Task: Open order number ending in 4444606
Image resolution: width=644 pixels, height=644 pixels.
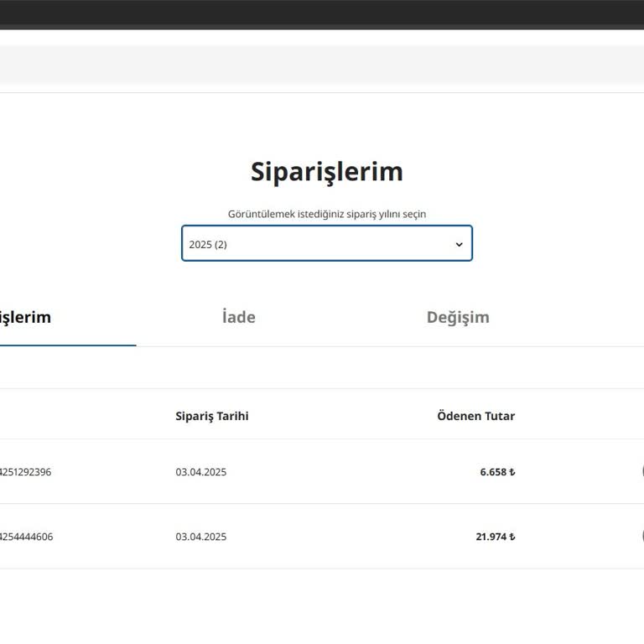Action: (26, 537)
